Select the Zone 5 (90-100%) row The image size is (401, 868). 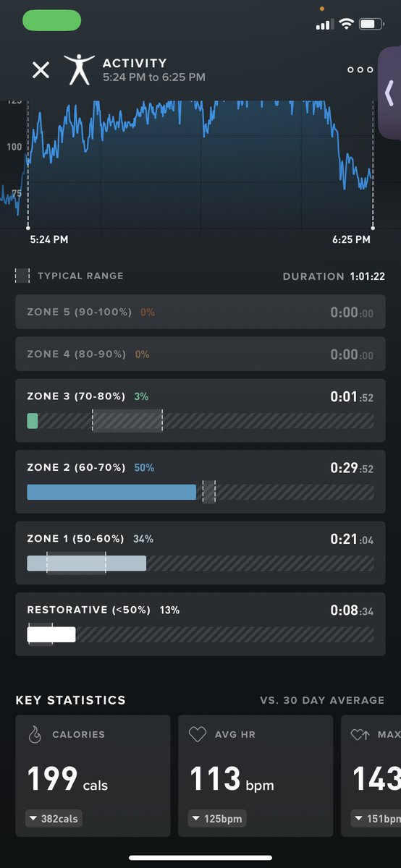(200, 312)
